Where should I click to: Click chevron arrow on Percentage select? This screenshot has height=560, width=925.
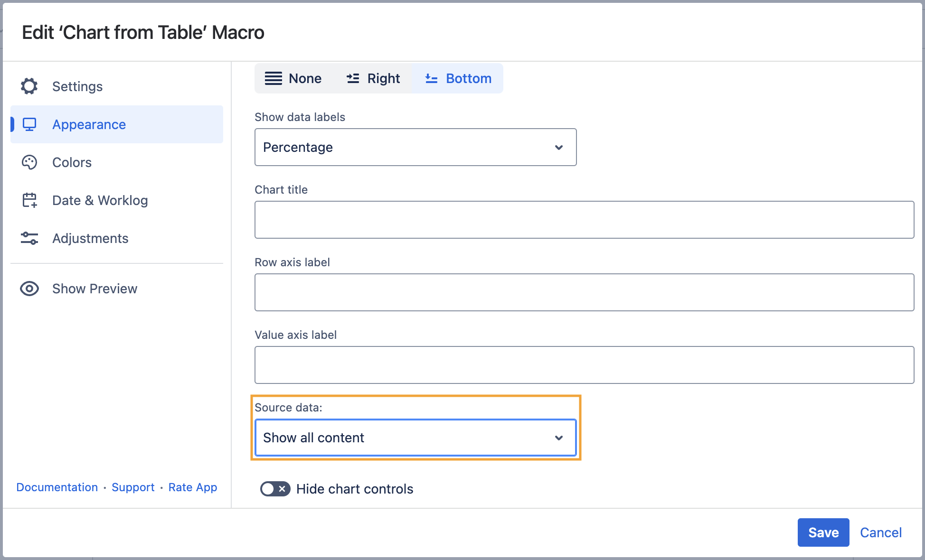(x=559, y=147)
